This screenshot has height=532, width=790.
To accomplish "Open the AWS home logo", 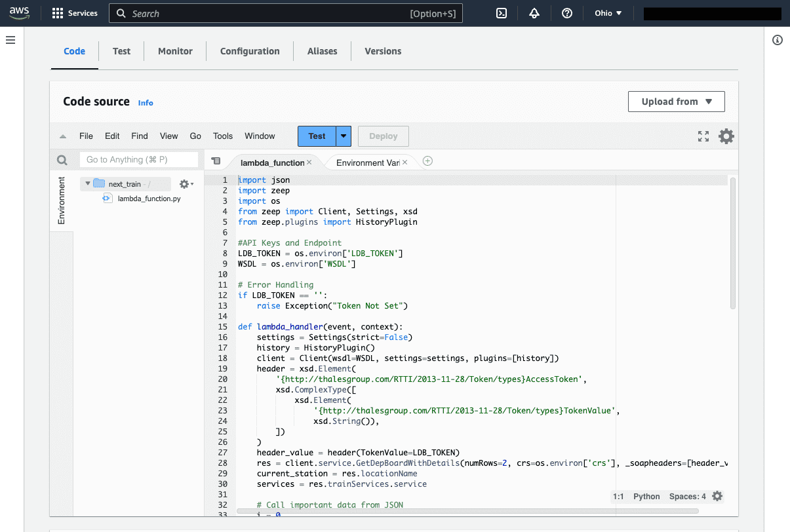I will (20, 13).
